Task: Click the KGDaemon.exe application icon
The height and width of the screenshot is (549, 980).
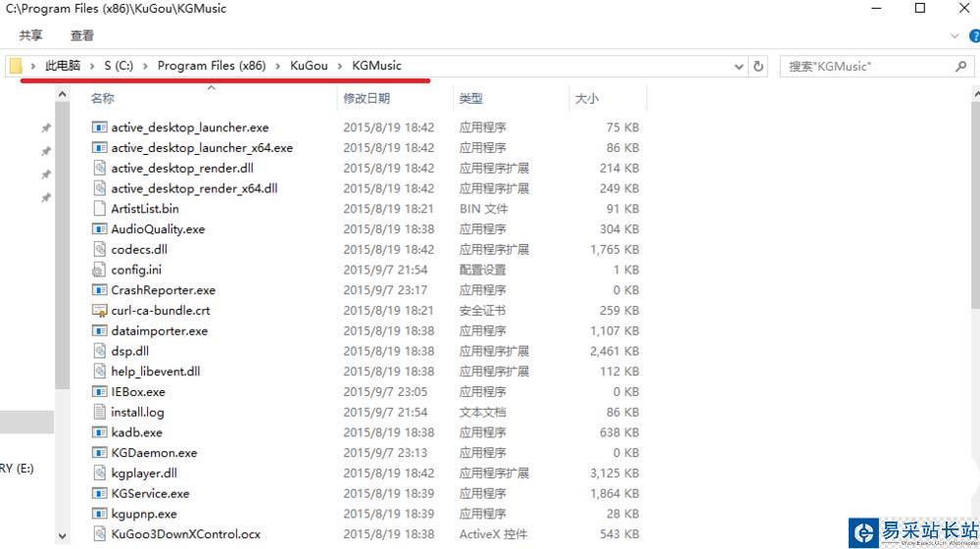Action: pyautogui.click(x=99, y=453)
